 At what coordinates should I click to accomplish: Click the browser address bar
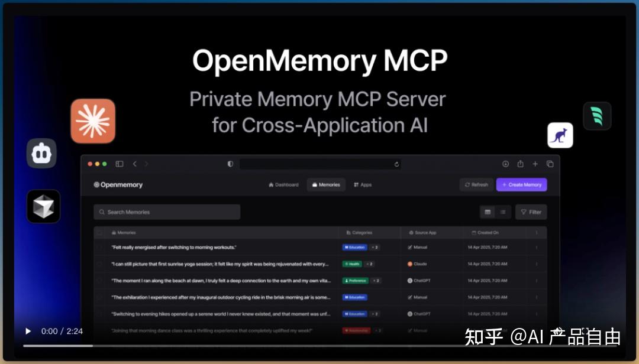[320, 164]
